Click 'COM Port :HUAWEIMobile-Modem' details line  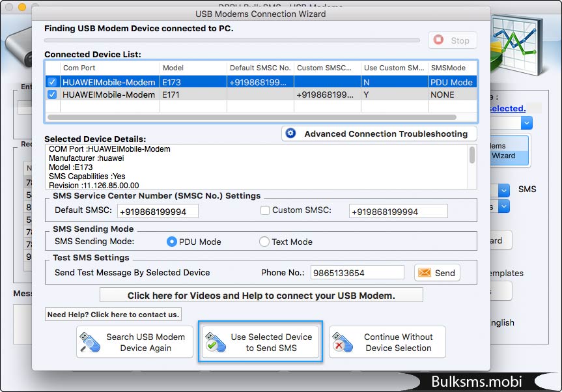click(109, 149)
